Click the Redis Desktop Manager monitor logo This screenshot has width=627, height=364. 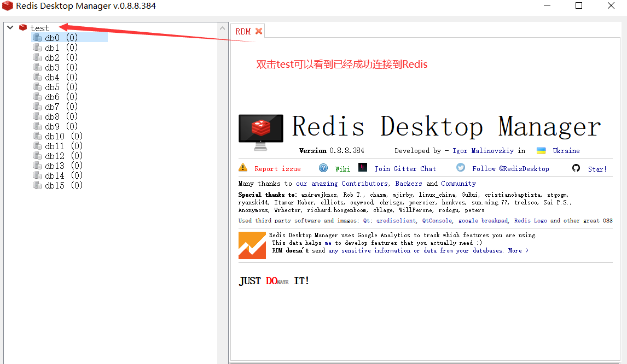pos(261,132)
